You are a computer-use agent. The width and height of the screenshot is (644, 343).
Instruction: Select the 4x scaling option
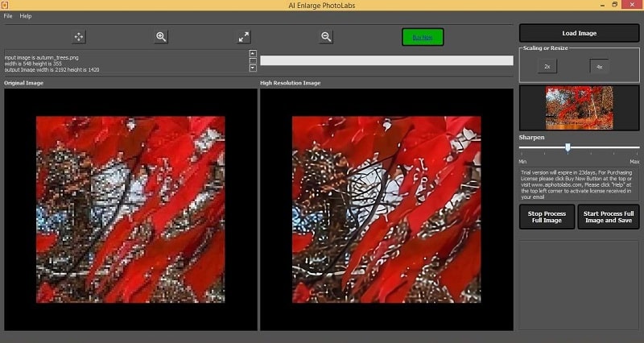599,66
